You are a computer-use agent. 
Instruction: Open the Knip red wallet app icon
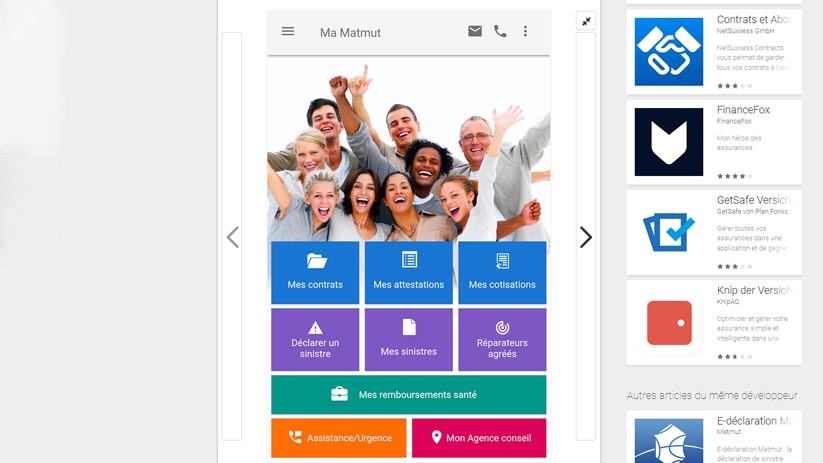pos(669,322)
